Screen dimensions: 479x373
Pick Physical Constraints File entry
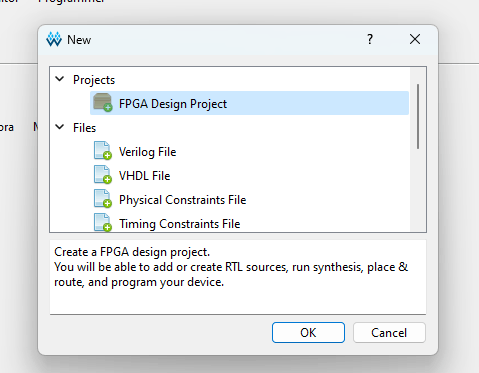click(182, 200)
